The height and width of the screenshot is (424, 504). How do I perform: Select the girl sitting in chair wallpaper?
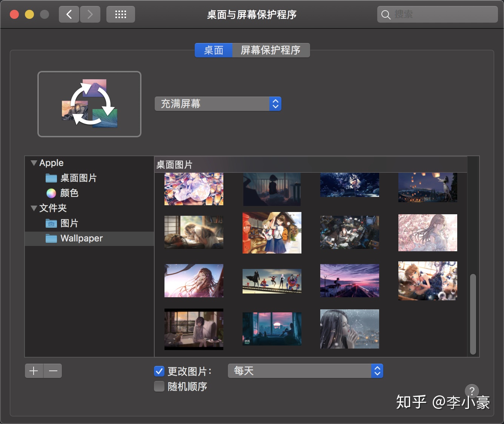tap(194, 329)
